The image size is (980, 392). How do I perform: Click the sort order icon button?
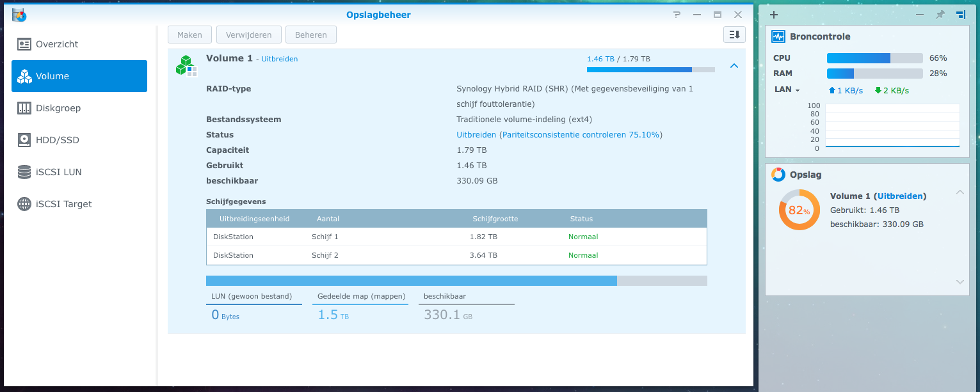pos(734,35)
